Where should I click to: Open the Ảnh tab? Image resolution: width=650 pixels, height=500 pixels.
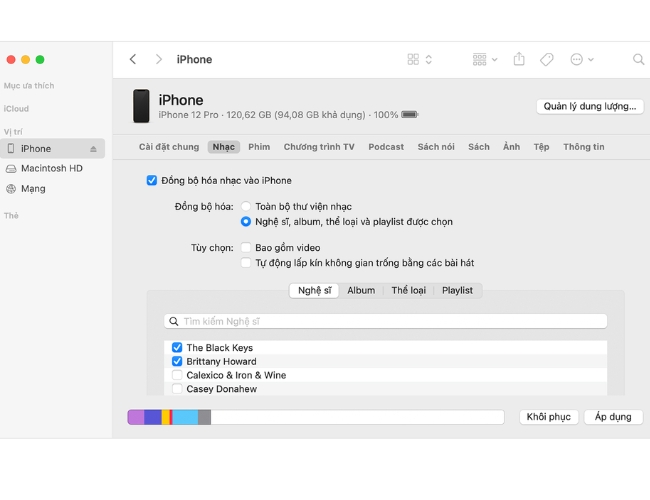tap(512, 147)
